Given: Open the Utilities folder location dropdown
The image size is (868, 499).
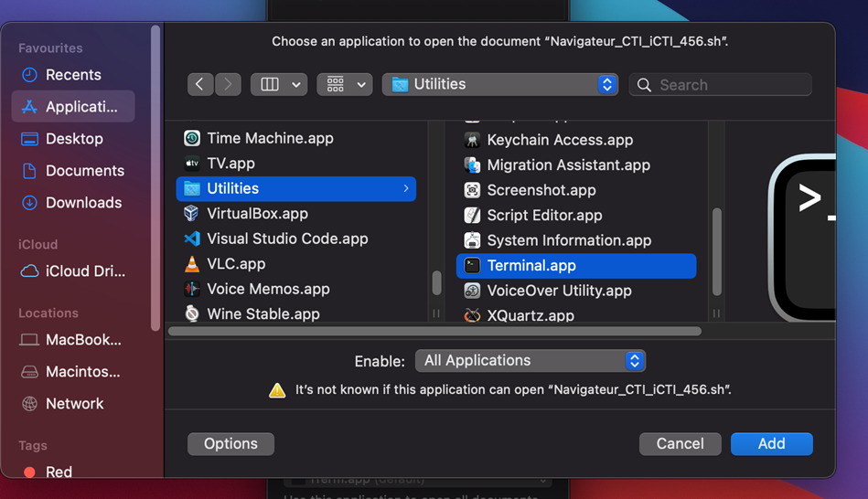Looking at the screenshot, I should point(500,84).
